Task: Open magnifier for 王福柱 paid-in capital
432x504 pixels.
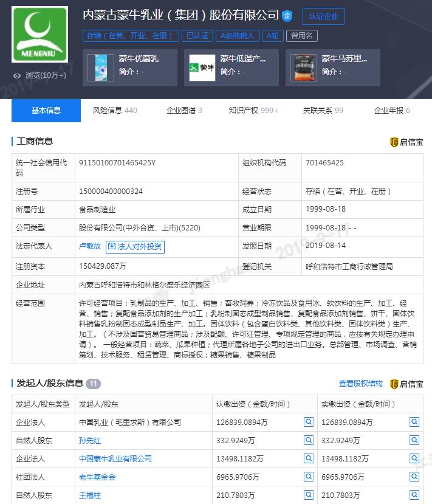Action: tap(414, 495)
